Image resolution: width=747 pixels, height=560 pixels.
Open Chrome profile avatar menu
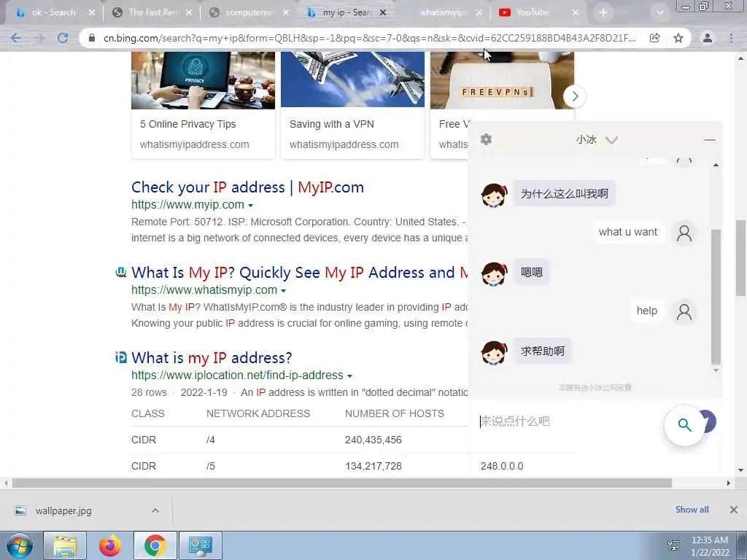(708, 38)
